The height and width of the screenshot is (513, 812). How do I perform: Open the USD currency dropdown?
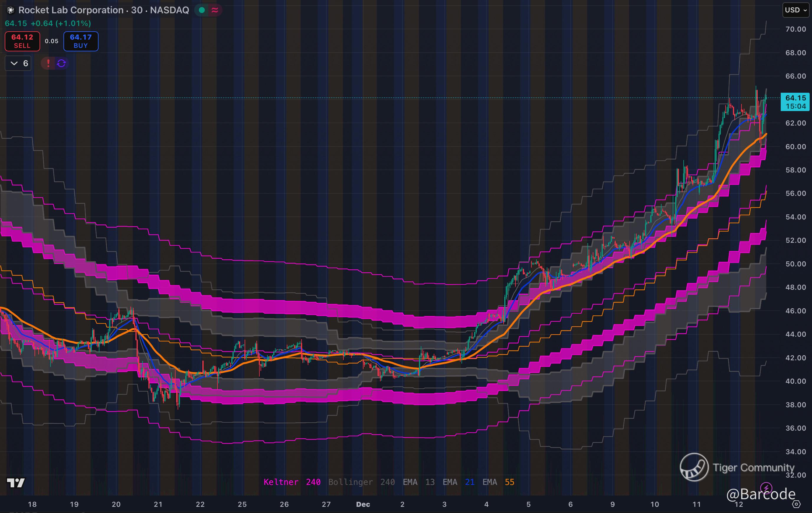click(x=795, y=10)
